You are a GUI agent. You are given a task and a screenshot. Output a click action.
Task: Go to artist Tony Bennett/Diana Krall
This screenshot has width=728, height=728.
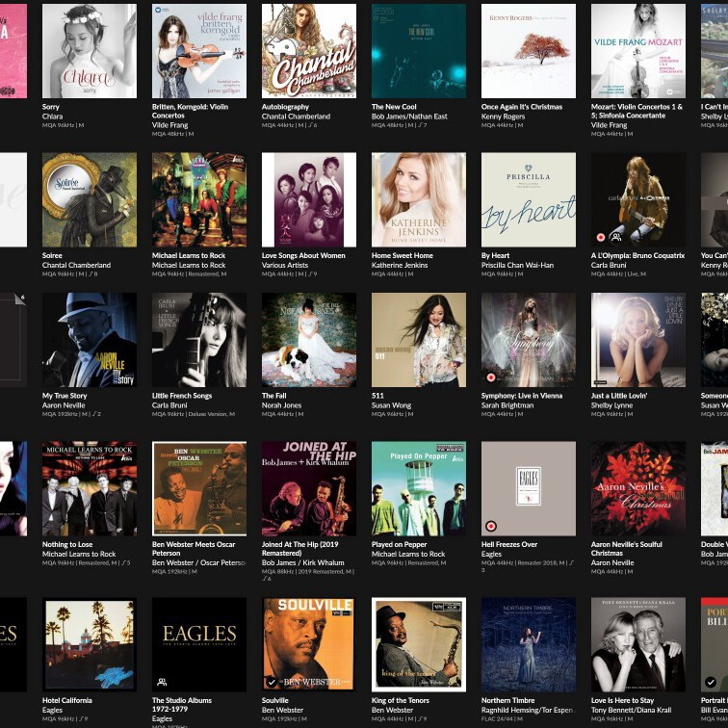pyautogui.click(x=631, y=710)
